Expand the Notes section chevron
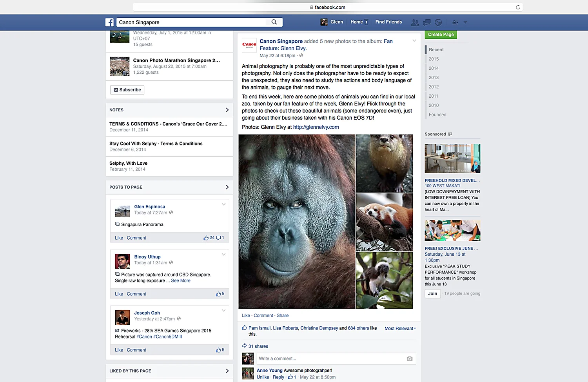 227,110
